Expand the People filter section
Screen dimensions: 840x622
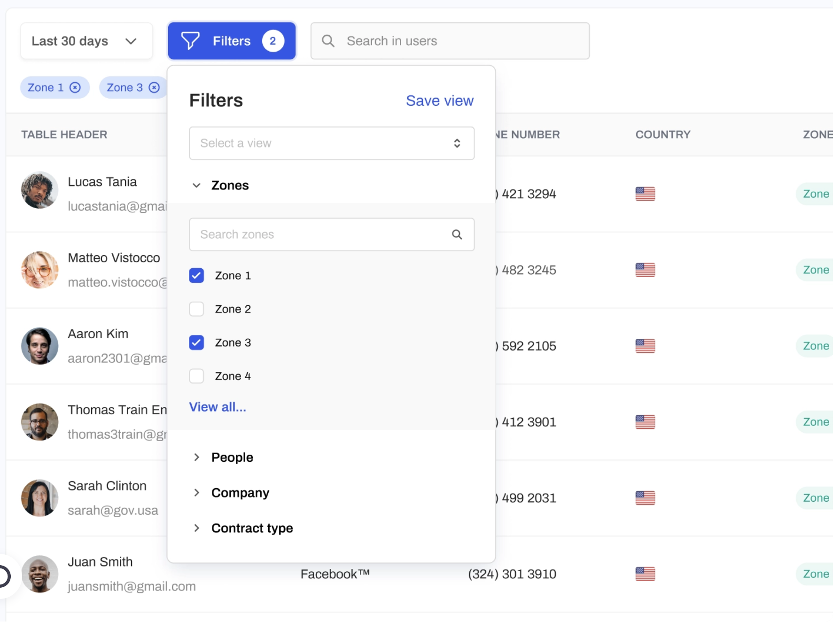tap(196, 457)
